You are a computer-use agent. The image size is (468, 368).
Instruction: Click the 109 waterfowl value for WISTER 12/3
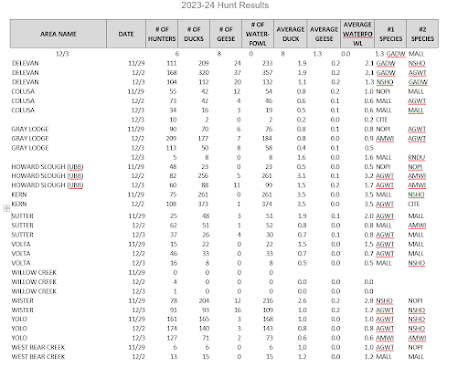coord(268,310)
